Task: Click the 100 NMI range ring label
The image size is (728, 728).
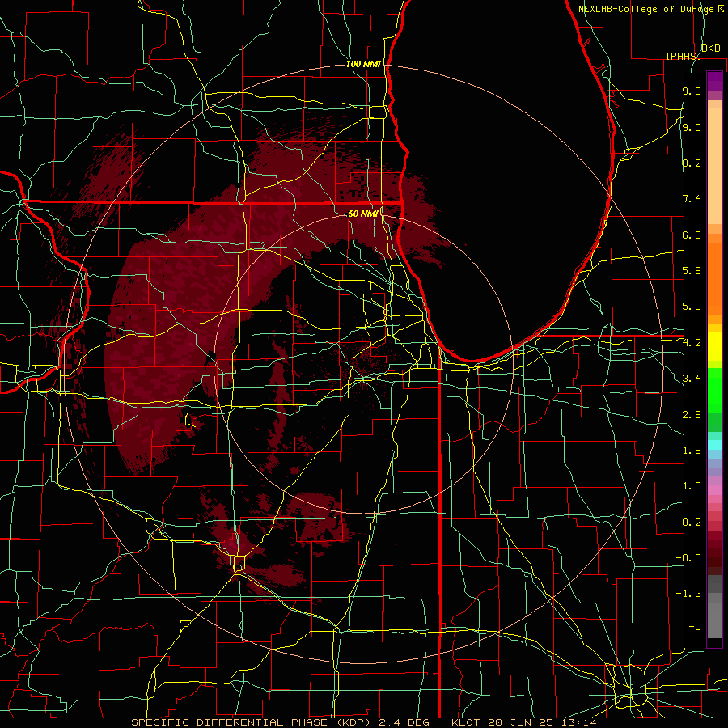Action: point(363,64)
